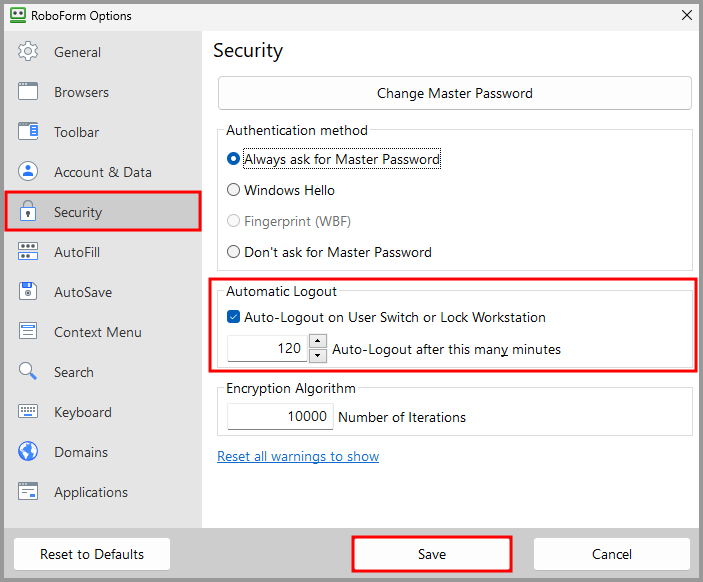Image resolution: width=703 pixels, height=582 pixels.
Task: Click the Number of Iterations field
Action: click(x=280, y=417)
